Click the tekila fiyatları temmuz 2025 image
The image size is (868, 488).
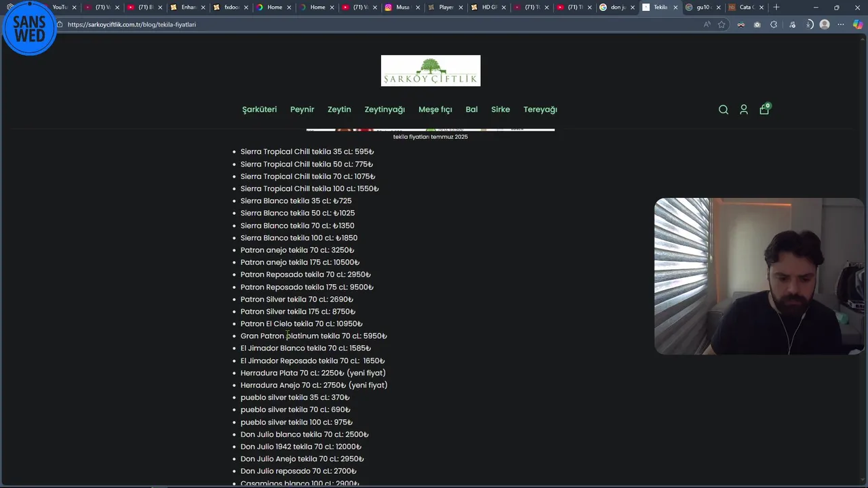[x=431, y=129]
